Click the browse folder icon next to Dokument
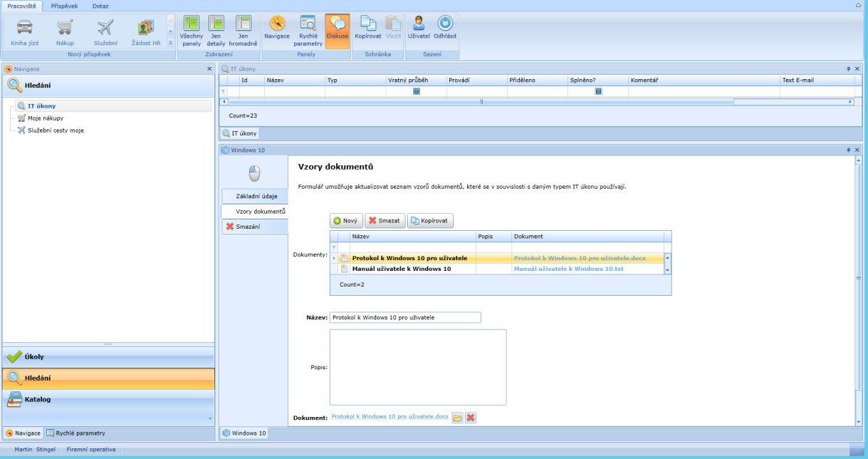This screenshot has height=459, width=868. [457, 417]
